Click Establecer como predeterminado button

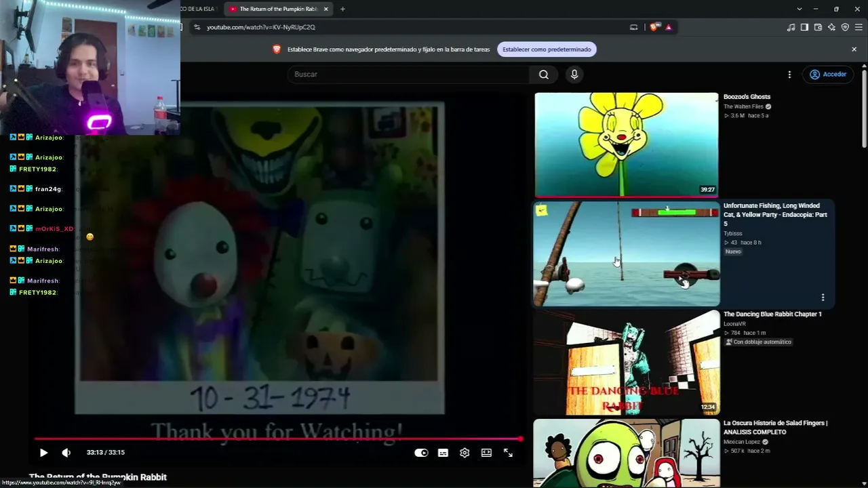[x=547, y=49]
